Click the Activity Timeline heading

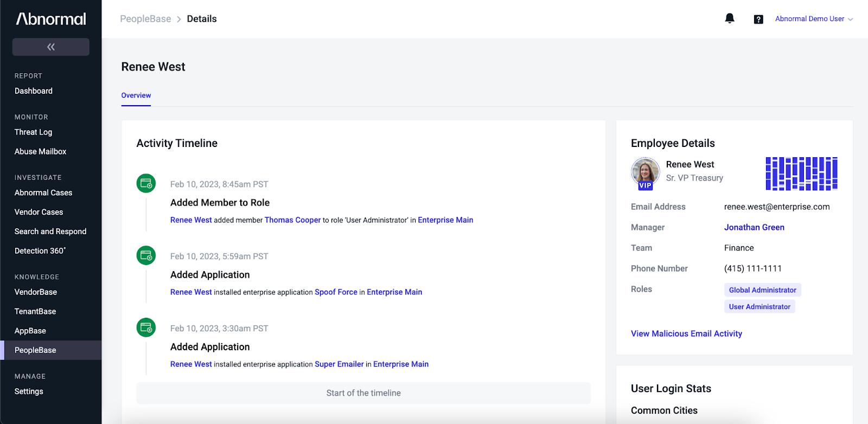pos(177,143)
